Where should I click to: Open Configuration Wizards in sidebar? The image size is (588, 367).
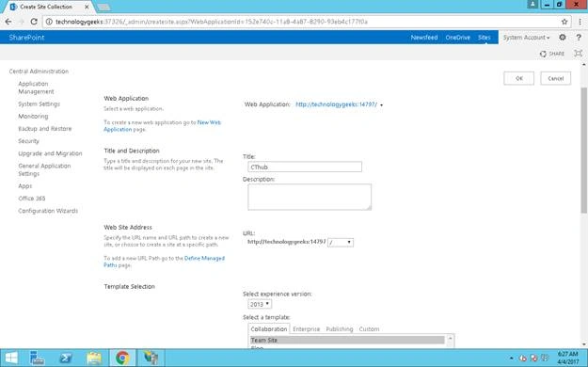click(x=48, y=211)
